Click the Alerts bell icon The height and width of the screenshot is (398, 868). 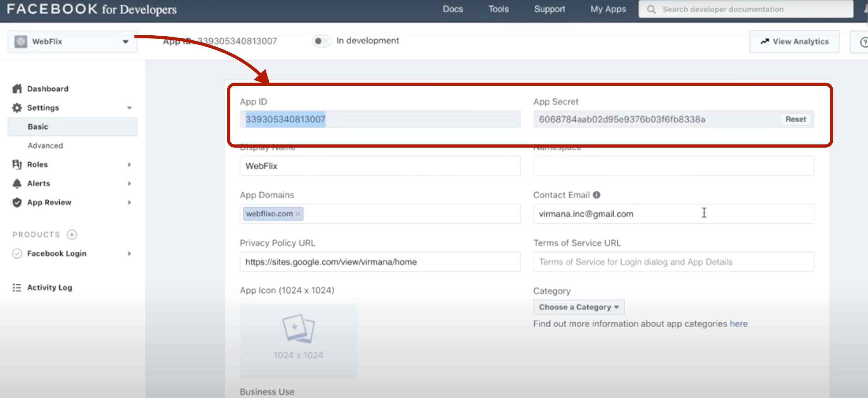click(x=17, y=184)
